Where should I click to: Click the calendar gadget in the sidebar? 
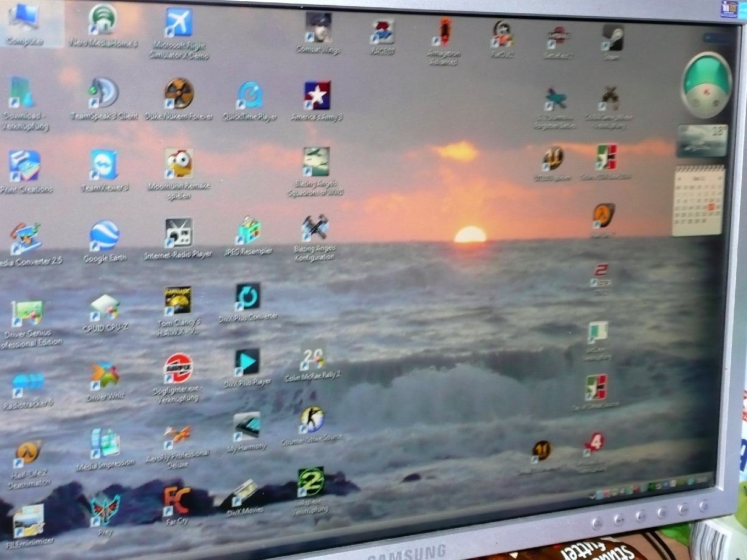click(699, 200)
